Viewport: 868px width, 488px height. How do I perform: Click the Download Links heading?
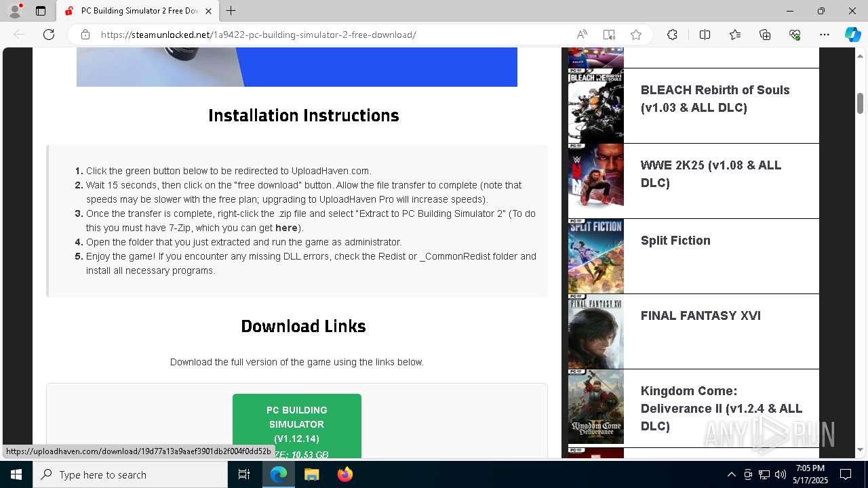(x=303, y=326)
